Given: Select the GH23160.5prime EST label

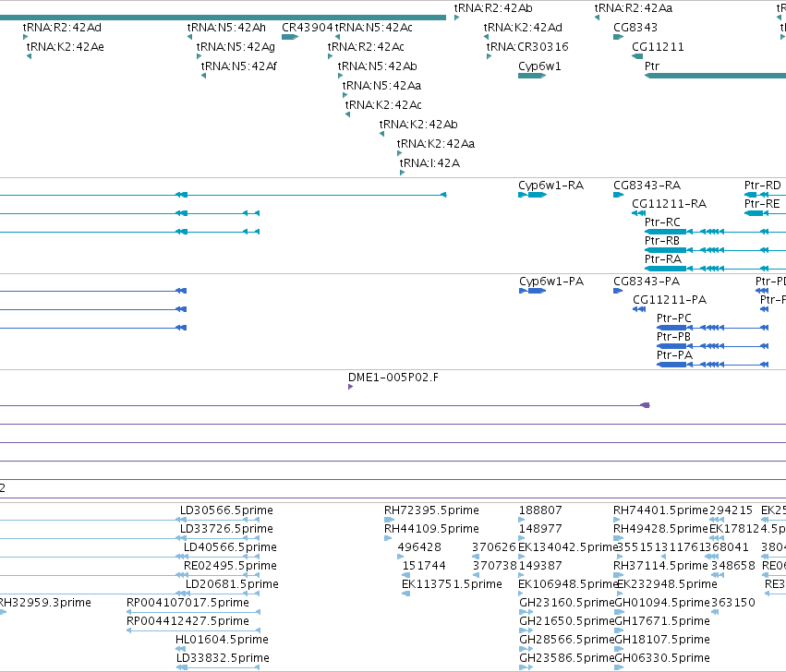Looking at the screenshot, I should point(567,603).
